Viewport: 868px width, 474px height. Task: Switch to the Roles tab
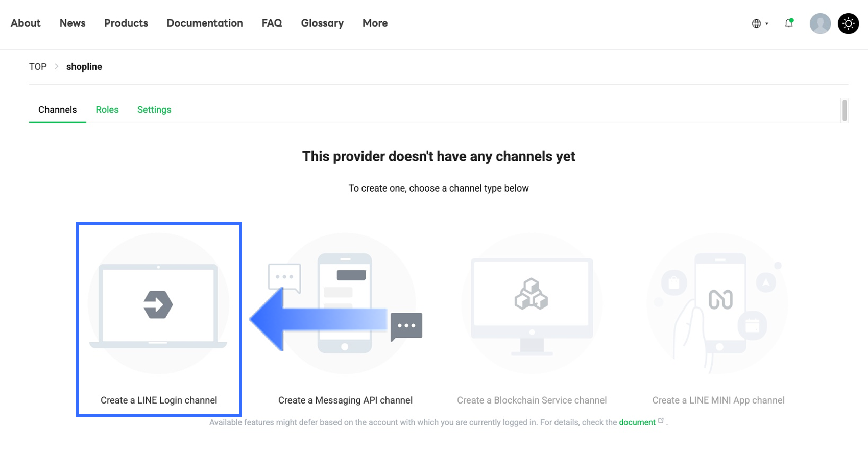(x=107, y=110)
